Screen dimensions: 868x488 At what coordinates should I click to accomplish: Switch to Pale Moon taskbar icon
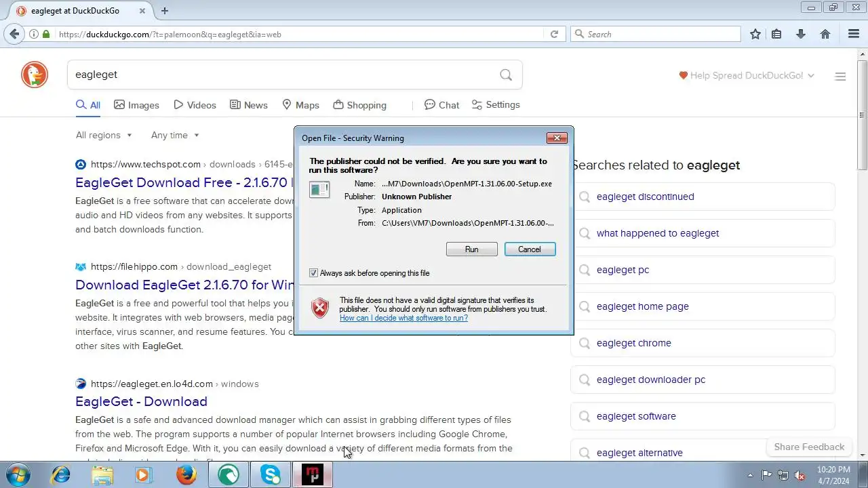229,475
